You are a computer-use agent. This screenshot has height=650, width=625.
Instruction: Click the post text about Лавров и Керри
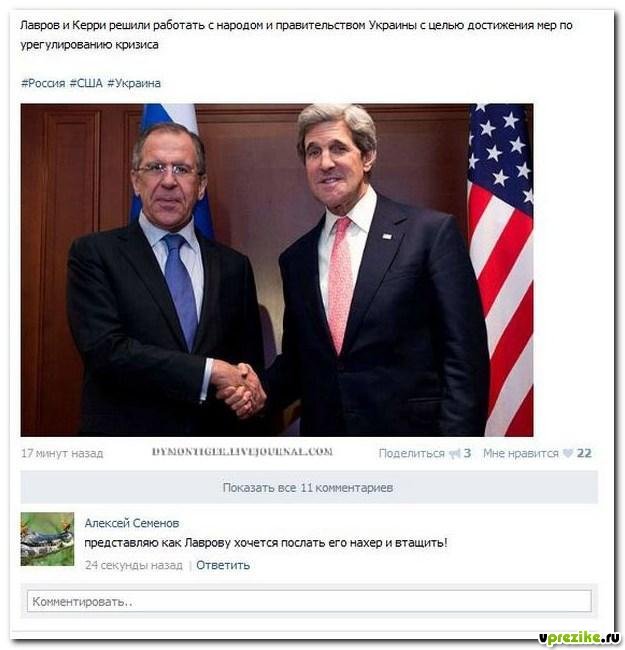pyautogui.click(x=296, y=35)
